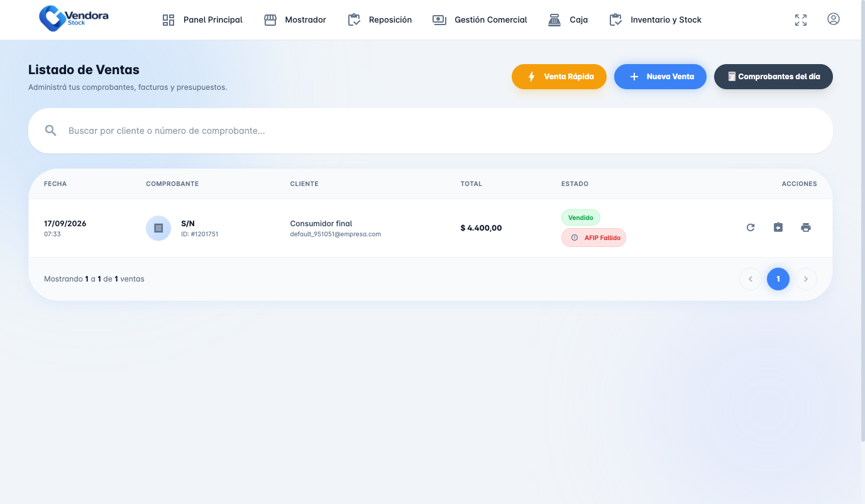Click the Vendora Stock logo

[74, 19]
